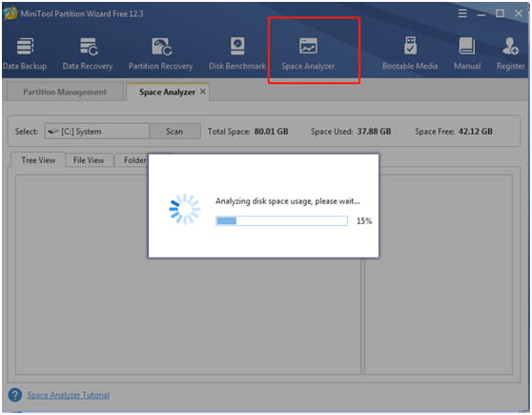Open the Manual

pyautogui.click(x=467, y=53)
